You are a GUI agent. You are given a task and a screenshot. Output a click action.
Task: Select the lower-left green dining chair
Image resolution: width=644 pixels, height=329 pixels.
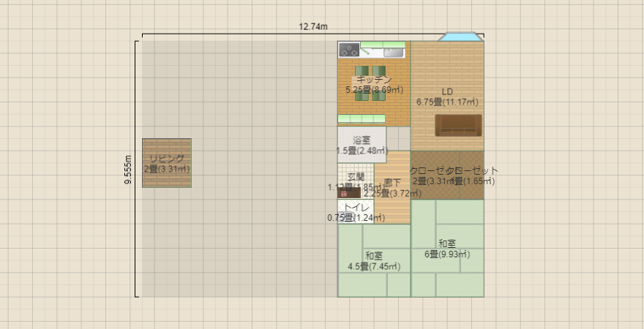click(x=362, y=96)
